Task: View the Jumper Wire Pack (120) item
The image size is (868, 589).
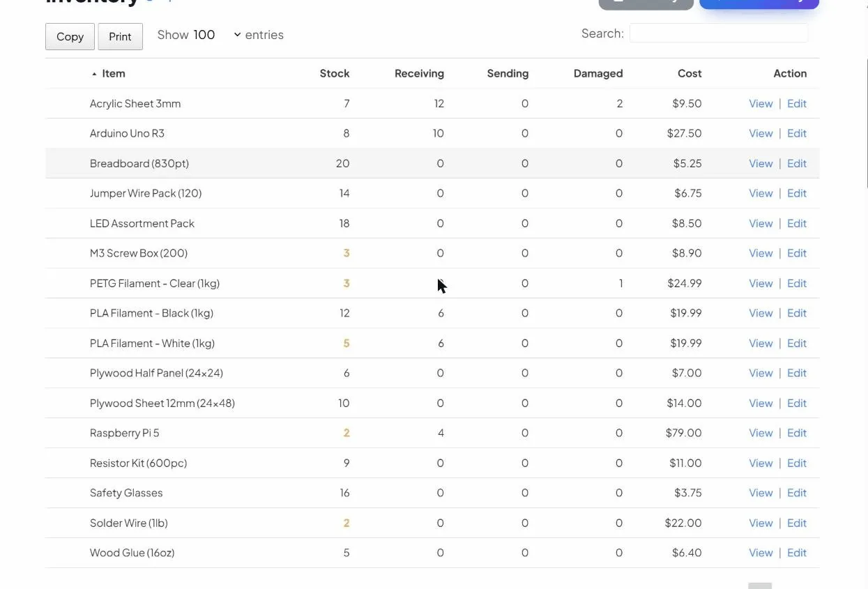Action: (x=761, y=193)
